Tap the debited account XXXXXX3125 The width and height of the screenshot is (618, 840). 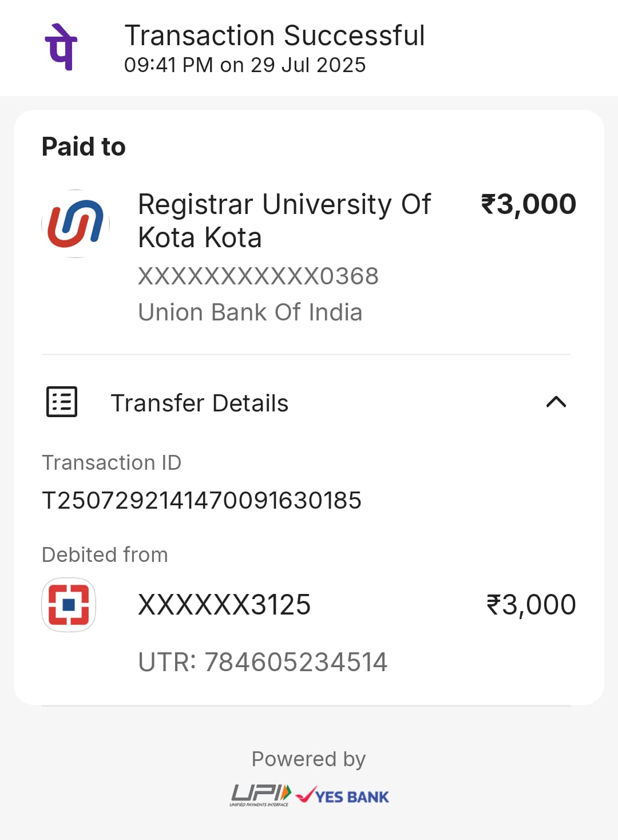224,605
